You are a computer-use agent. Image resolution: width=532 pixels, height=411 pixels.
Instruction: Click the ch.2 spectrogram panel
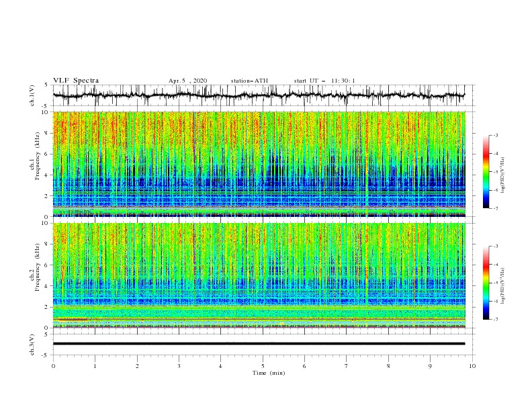coord(259,275)
